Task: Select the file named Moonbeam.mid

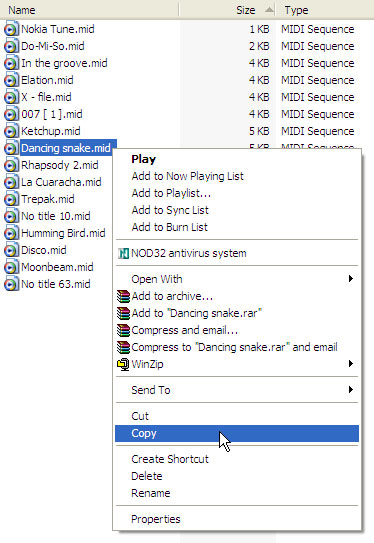Action: point(57,267)
